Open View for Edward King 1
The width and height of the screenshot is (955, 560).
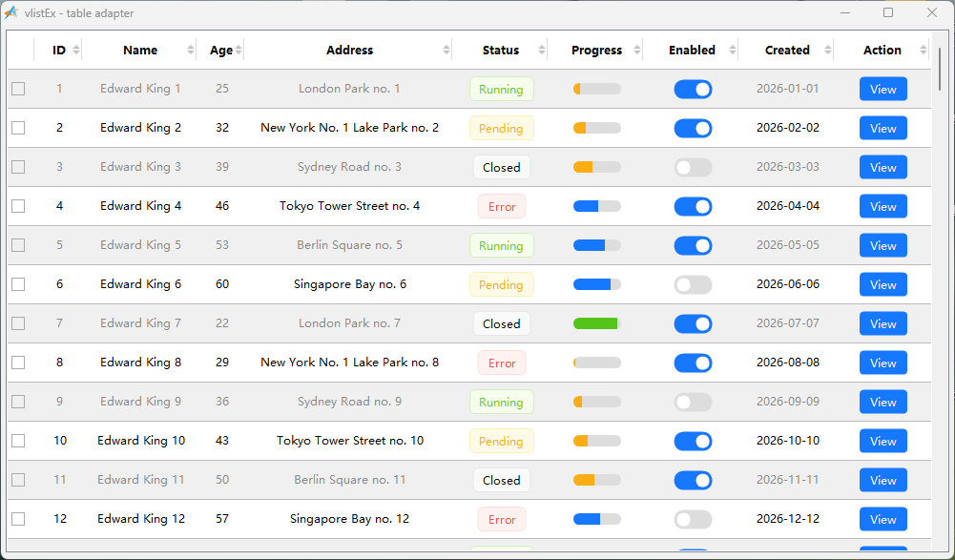(883, 89)
